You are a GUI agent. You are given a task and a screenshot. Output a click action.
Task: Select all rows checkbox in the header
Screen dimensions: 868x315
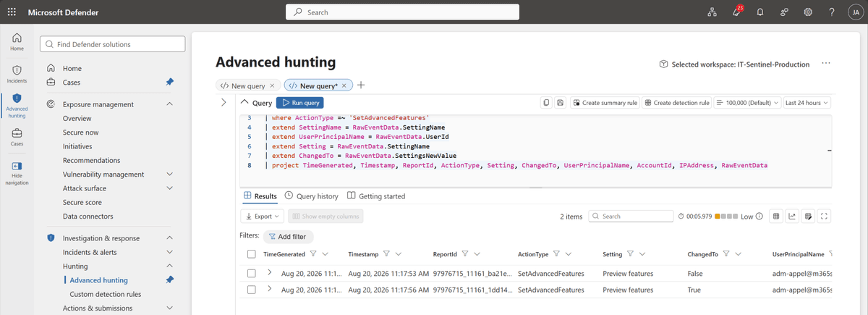click(251, 254)
